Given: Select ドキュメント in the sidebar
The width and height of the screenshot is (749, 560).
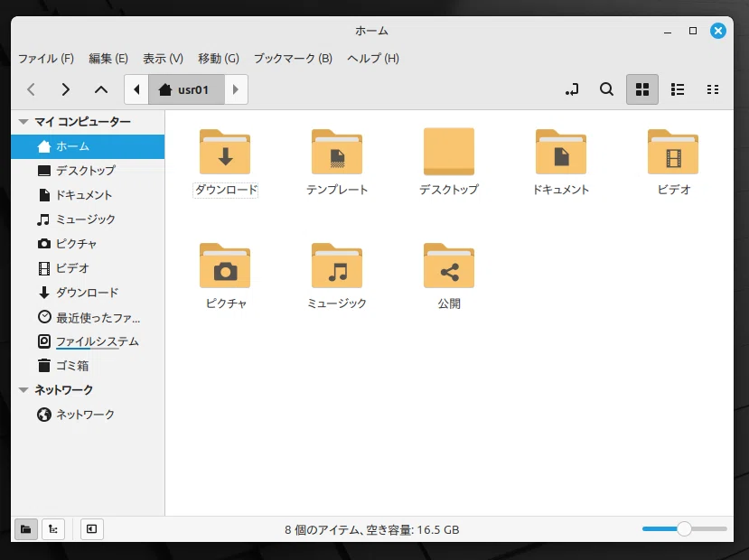Looking at the screenshot, I should 88,195.
